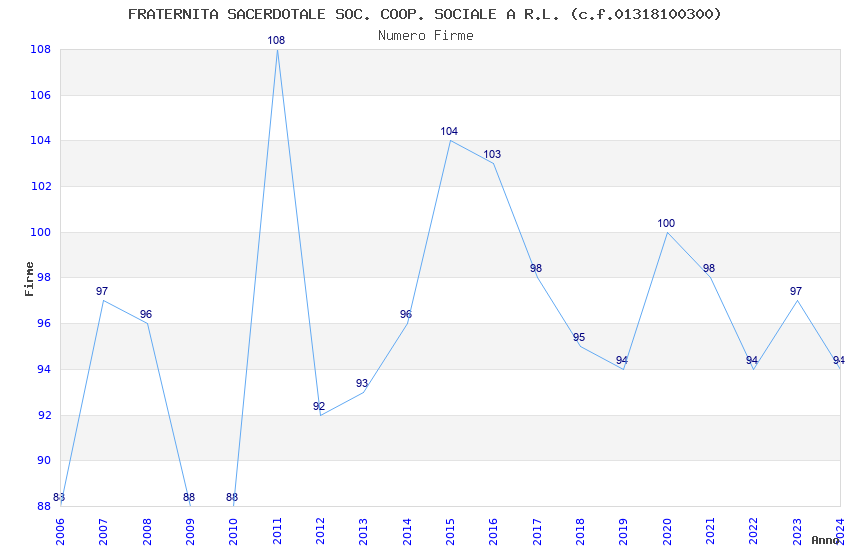This screenshot has width=850, height=550.
Task: Select the y-axis tick label 100
Action: 40,232
